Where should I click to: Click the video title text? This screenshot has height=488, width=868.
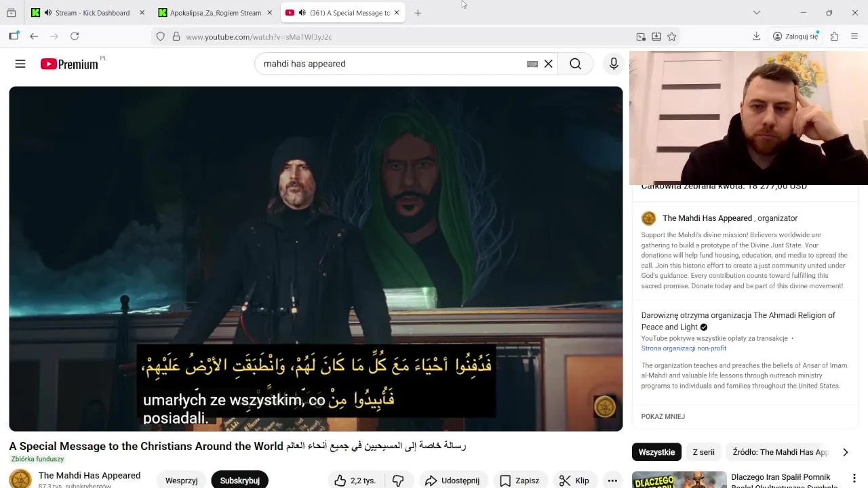click(x=237, y=446)
